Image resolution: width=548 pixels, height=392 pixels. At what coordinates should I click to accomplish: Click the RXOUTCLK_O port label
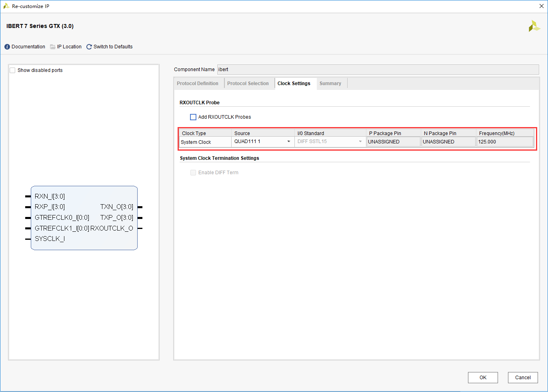tap(112, 228)
